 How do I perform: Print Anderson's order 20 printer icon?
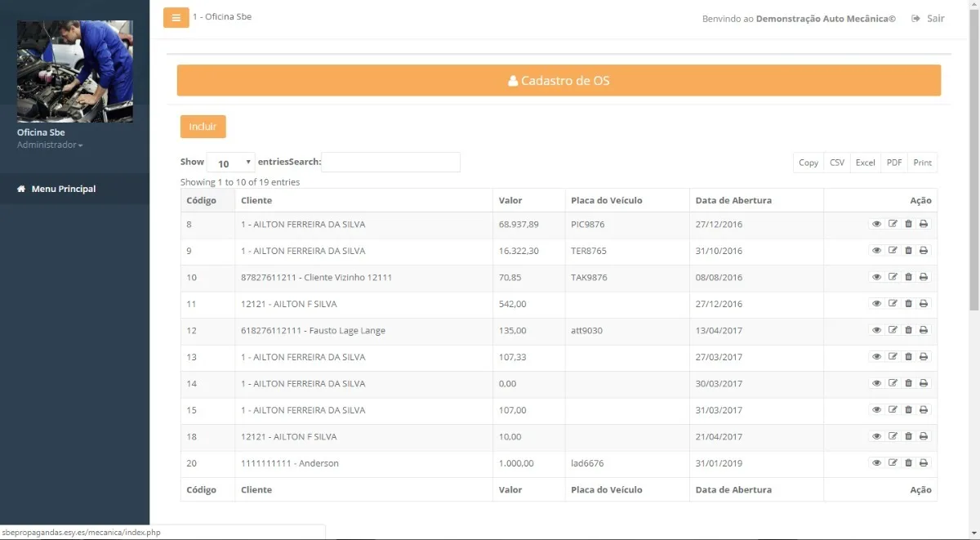pos(924,463)
